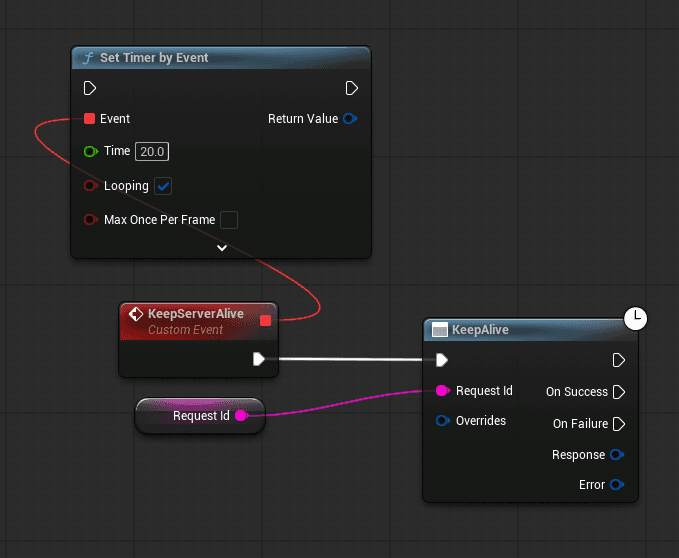Click the Set Timer by Event input execution pin

[90, 88]
